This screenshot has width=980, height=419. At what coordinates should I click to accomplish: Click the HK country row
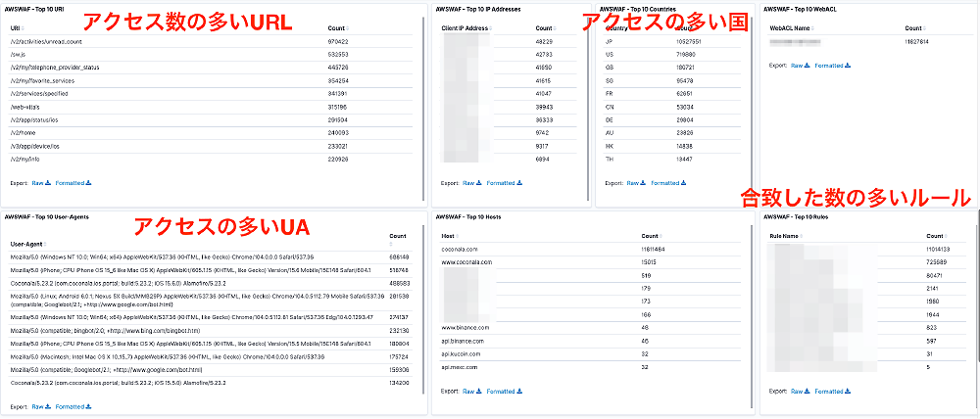coord(672,146)
